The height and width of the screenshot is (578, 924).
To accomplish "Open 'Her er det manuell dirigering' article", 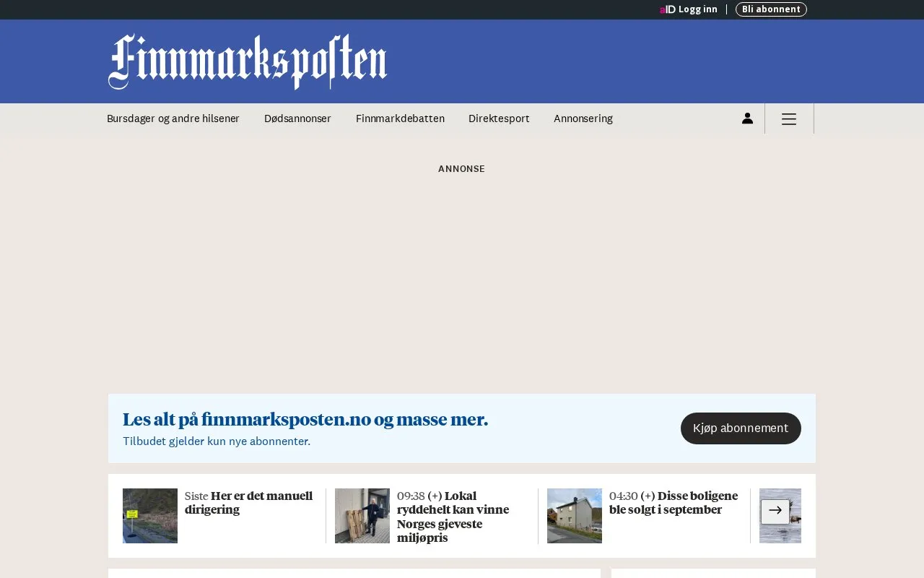I will pos(249,503).
